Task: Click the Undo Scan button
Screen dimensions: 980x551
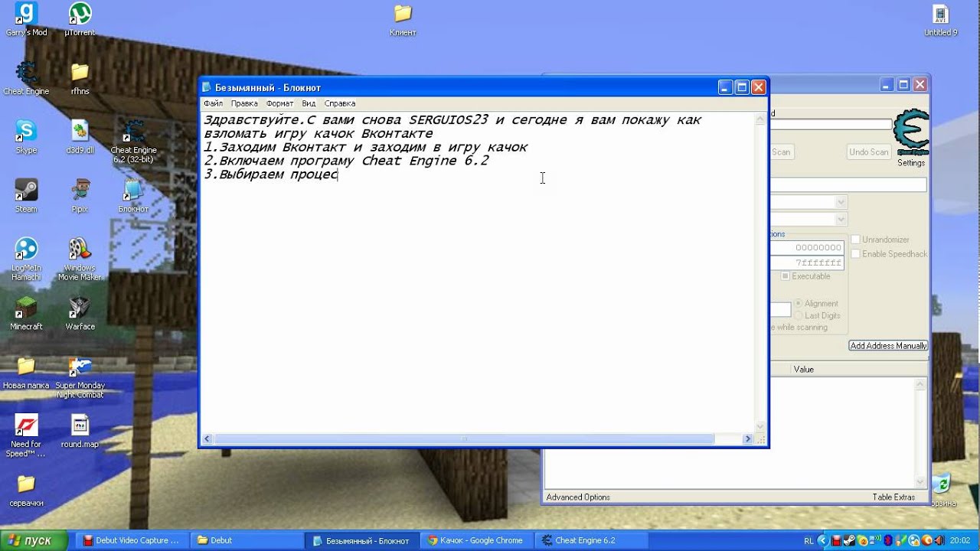Action: (869, 152)
